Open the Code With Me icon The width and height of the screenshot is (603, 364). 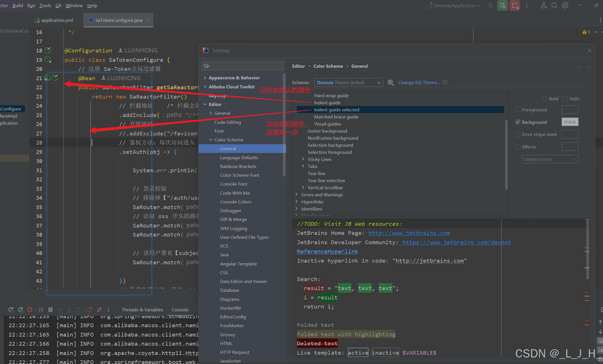coord(543,5)
